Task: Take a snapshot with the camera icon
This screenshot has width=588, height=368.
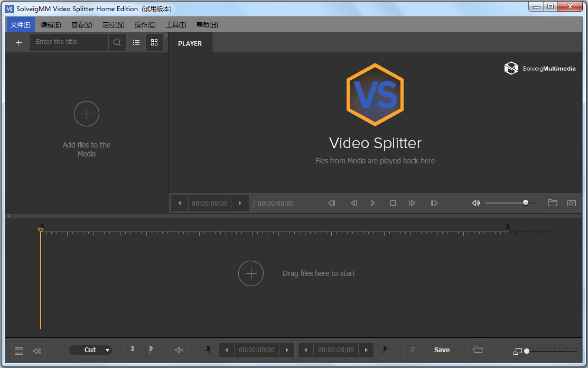Action: tap(572, 203)
